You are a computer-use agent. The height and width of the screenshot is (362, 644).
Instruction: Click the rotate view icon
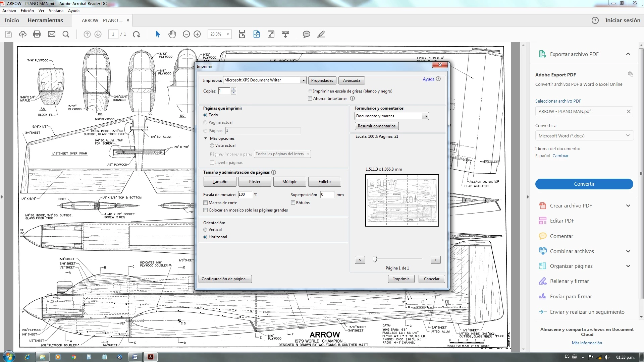point(136,34)
